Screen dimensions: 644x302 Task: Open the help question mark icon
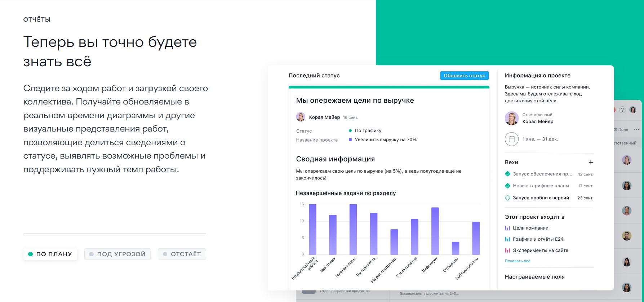622,110
